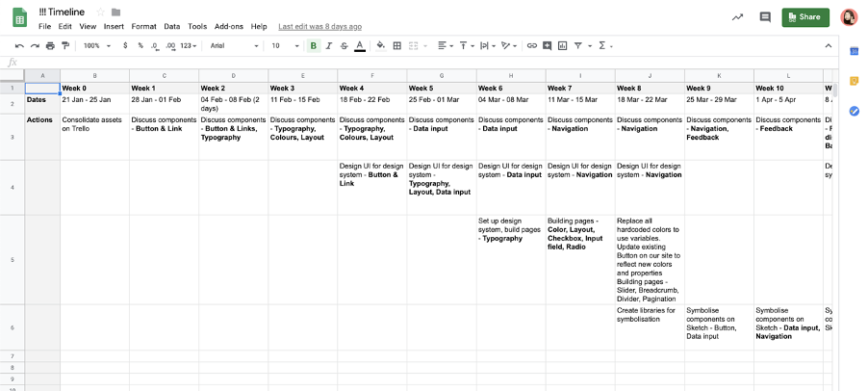Expand the Arial font dropdown
868x391 pixels.
click(x=234, y=45)
